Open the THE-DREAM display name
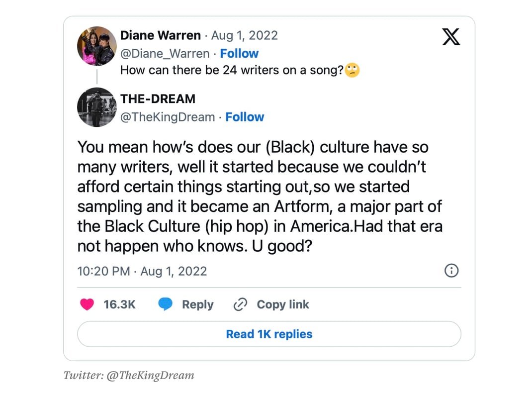532x400 pixels. point(158,99)
